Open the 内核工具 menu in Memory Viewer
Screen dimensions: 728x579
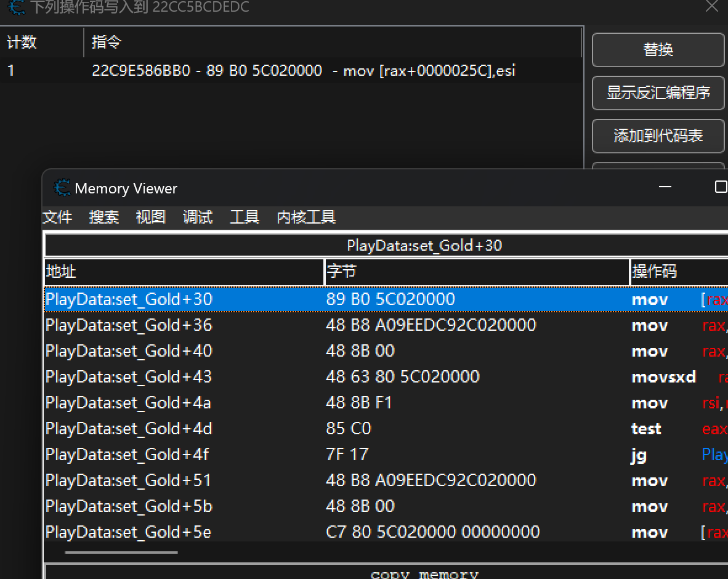pos(306,217)
